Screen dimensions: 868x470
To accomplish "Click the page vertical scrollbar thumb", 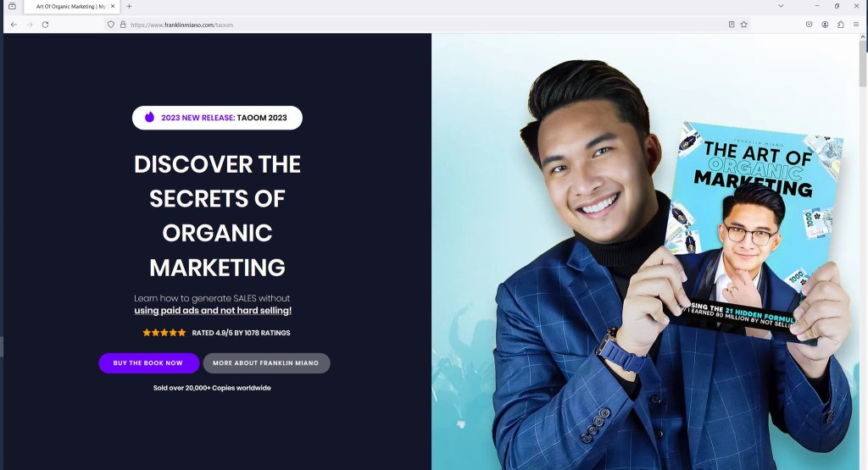I will 862,63.
